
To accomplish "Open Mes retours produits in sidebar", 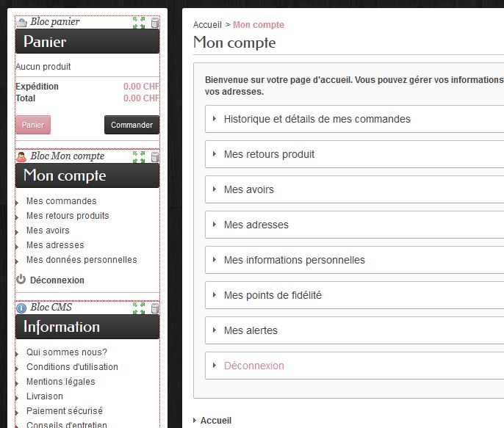I will coord(68,216).
